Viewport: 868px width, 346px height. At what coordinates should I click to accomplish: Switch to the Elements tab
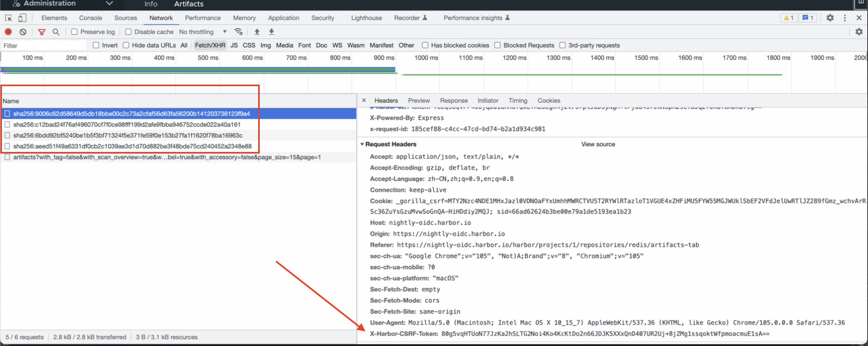coord(54,18)
